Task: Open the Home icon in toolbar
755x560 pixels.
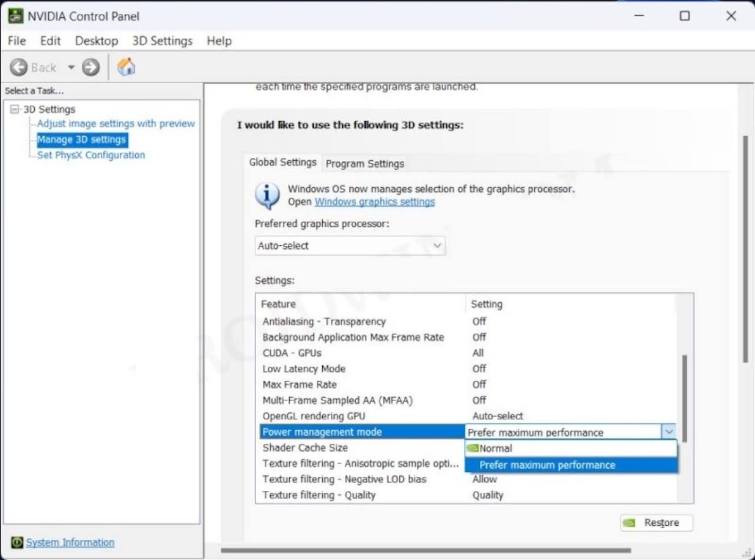Action: tap(126, 67)
